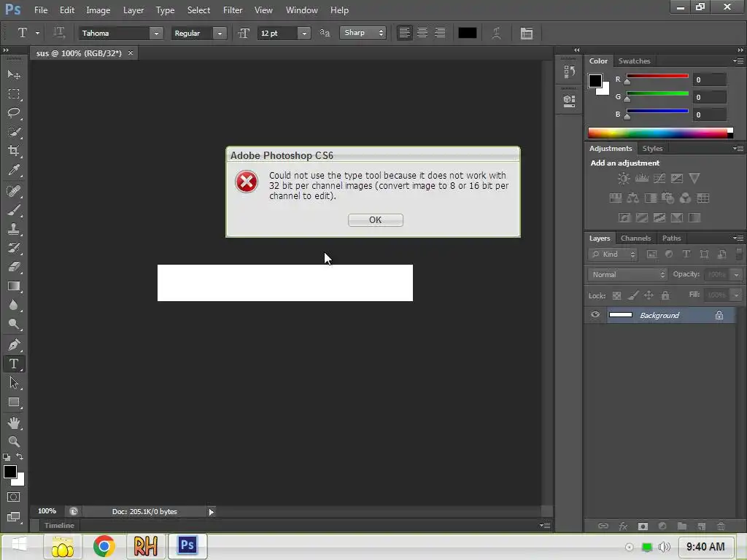Swap foreground and background colors
The image size is (747, 560).
click(x=20, y=456)
